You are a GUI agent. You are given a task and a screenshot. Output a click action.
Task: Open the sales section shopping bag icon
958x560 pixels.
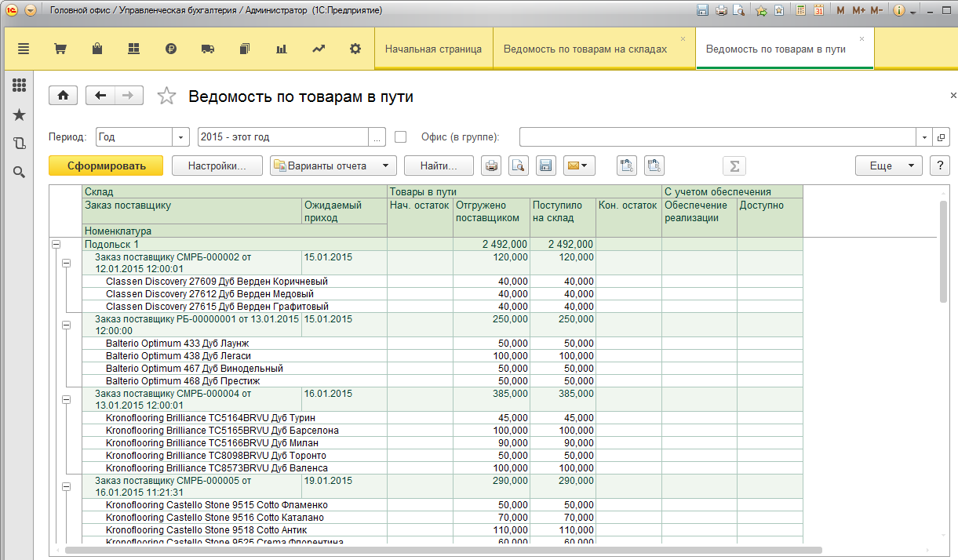[97, 49]
